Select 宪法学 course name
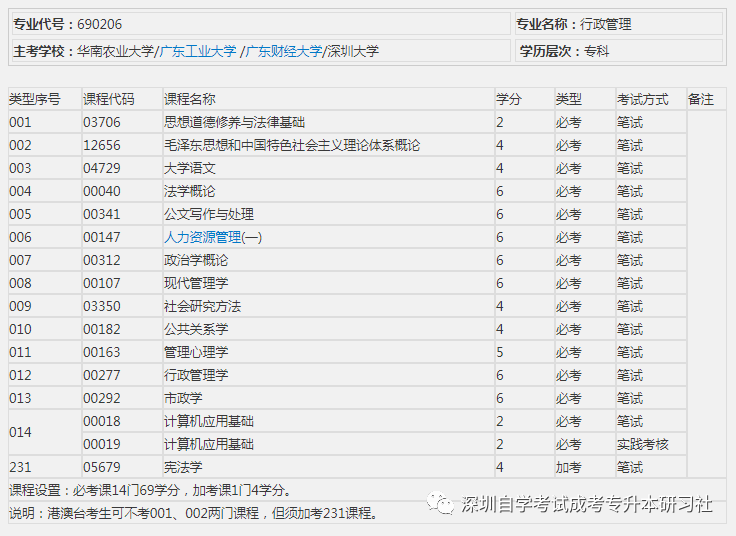Image resolution: width=736 pixels, height=536 pixels. pyautogui.click(x=183, y=467)
